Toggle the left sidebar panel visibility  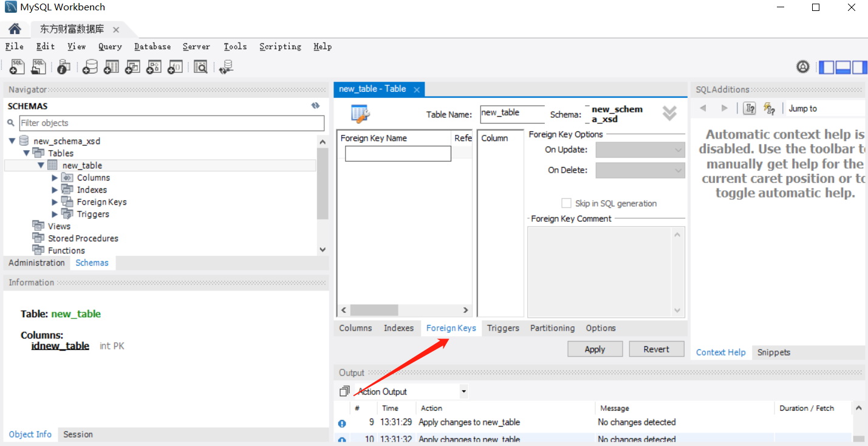click(827, 67)
